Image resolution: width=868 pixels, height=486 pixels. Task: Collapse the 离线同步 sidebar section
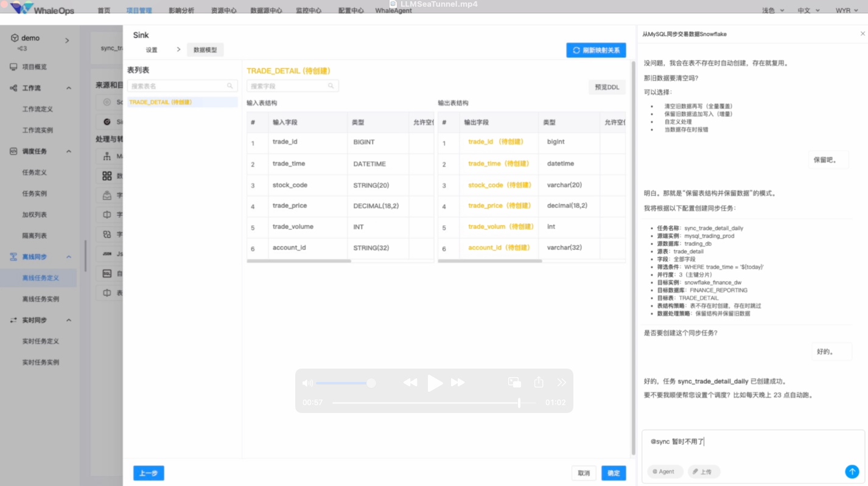pyautogui.click(x=69, y=257)
